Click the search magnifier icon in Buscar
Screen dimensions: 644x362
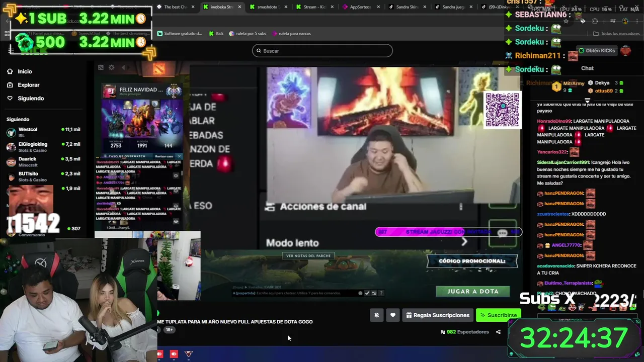point(259,51)
